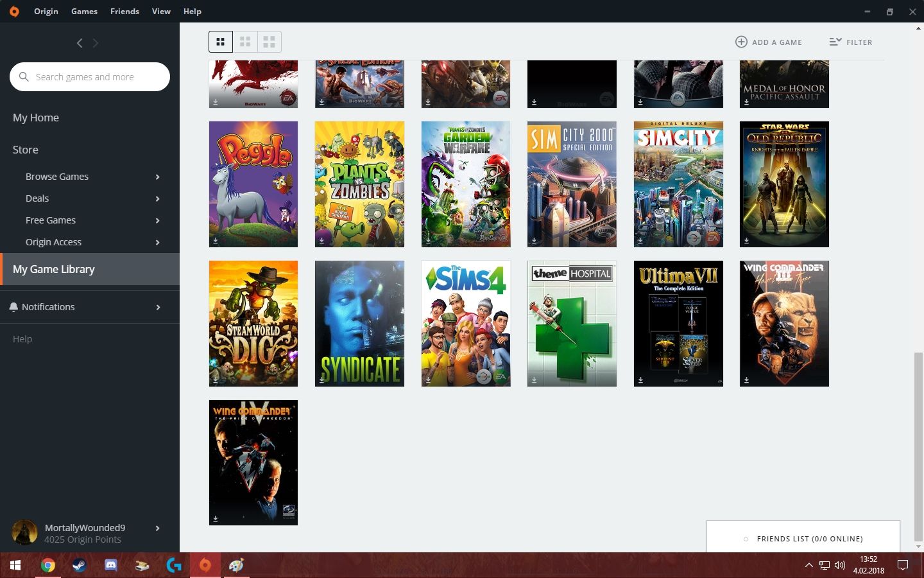Open the View menu
Screen dimensions: 924x578
click(161, 12)
